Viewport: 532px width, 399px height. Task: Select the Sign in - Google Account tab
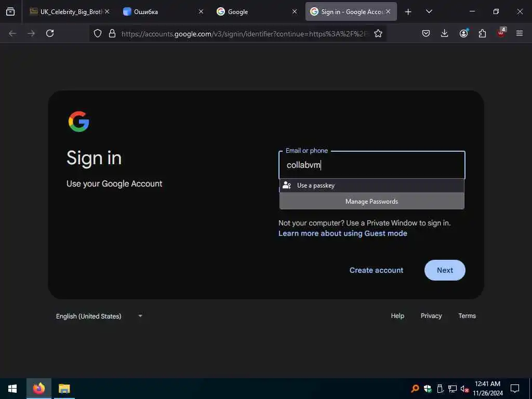351,11
